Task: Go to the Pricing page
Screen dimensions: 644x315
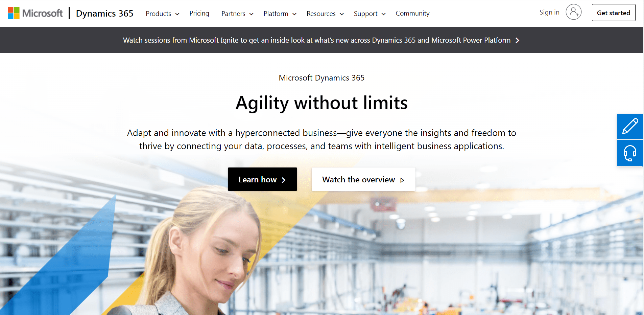Action: pos(199,13)
